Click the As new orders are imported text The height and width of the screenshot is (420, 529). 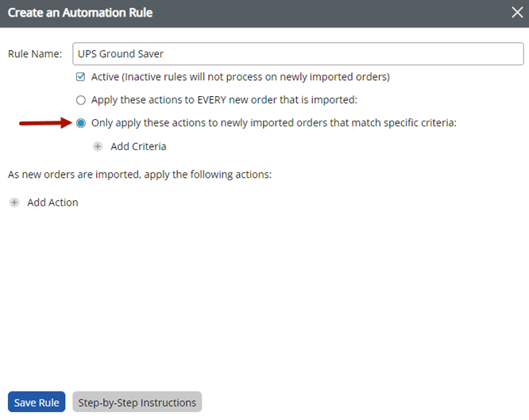tap(140, 174)
